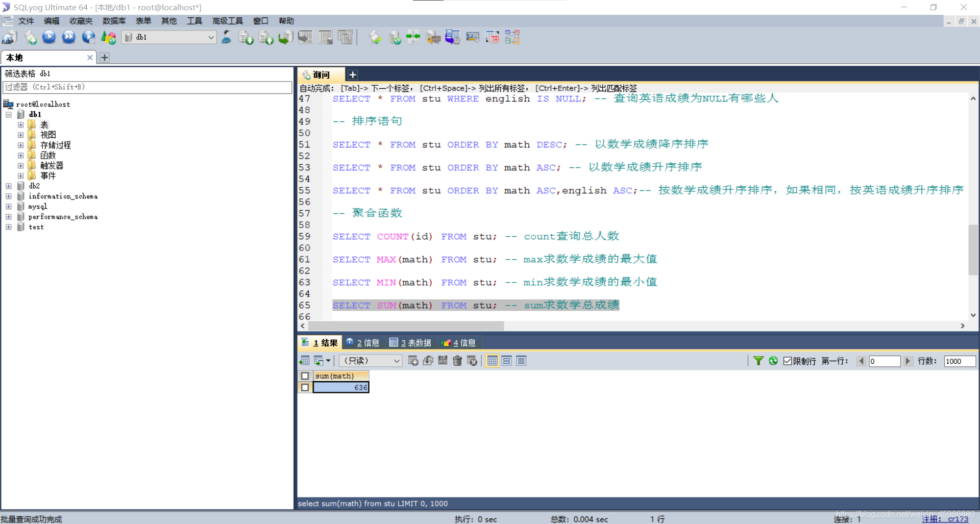Tick the checkbox for the 636 row
The image size is (980, 524).
click(x=305, y=387)
